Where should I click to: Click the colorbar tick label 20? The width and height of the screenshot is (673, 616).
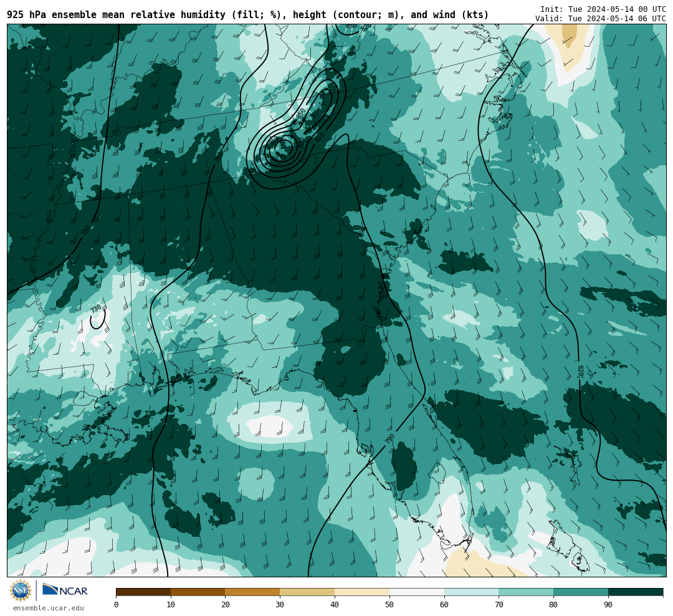pyautogui.click(x=226, y=605)
